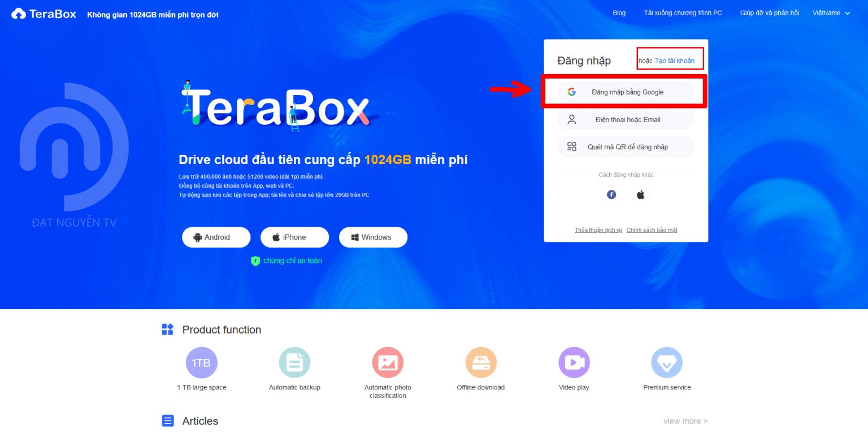The height and width of the screenshot is (433, 868).
Task: Sign in with the Facebook icon
Action: 611,194
